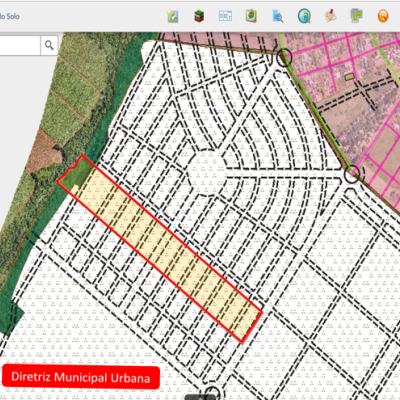Click the small yellow lot in pink zone
Viewport: 400px width, 400px height.
pos(349,77)
